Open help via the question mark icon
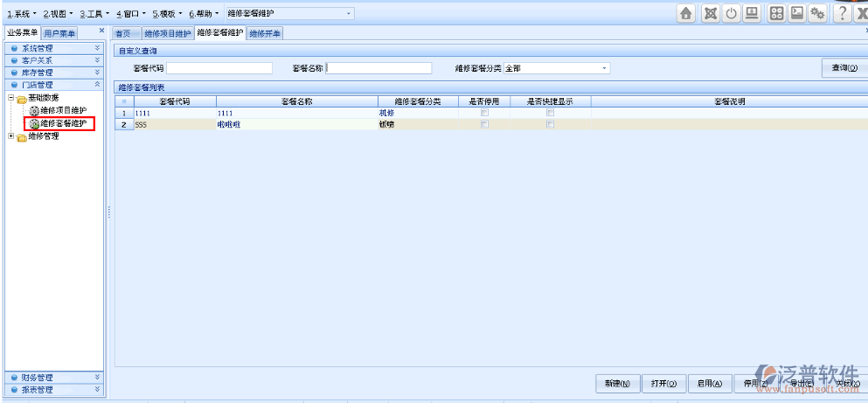Viewport: 868px width, 403px height. point(842,13)
